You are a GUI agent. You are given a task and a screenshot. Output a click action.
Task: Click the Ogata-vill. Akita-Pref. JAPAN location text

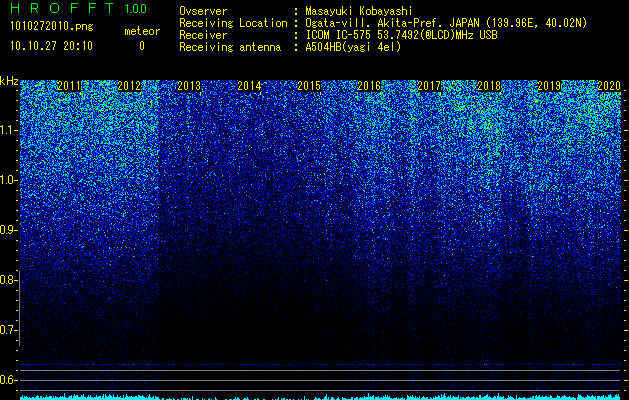click(x=446, y=23)
